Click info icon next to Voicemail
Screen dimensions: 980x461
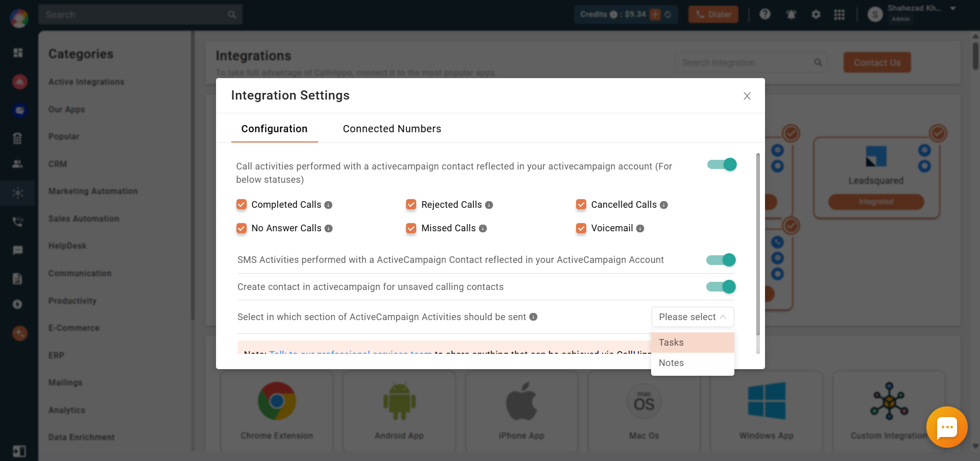click(640, 228)
